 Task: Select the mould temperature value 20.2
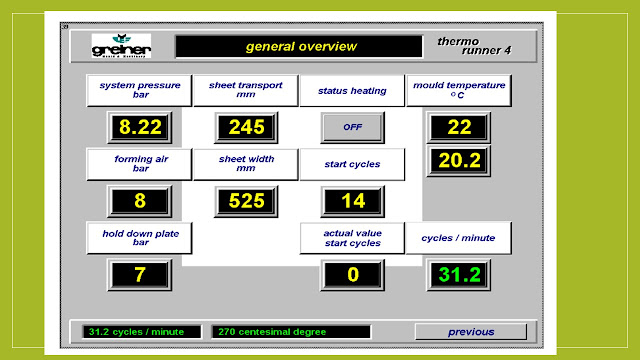(459, 161)
